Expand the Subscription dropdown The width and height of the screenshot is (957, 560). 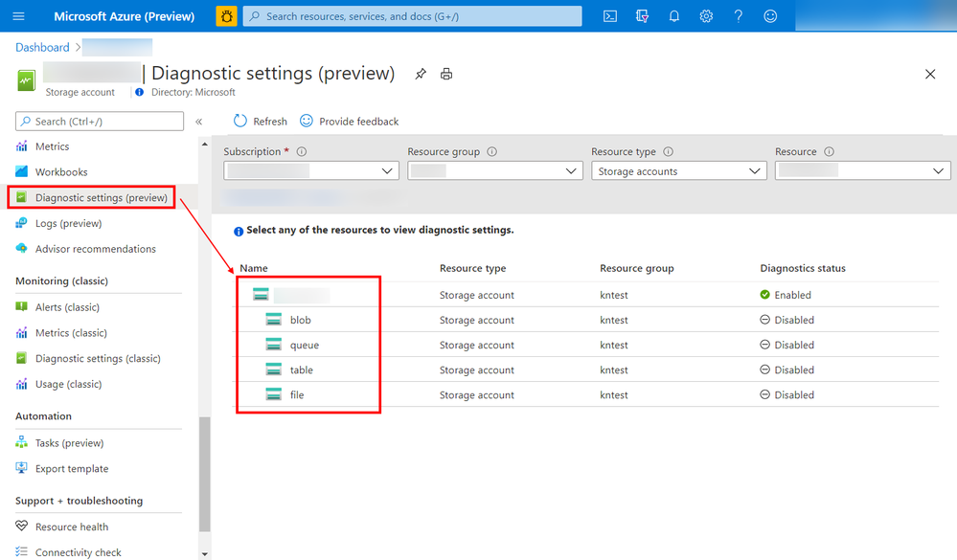pos(311,170)
